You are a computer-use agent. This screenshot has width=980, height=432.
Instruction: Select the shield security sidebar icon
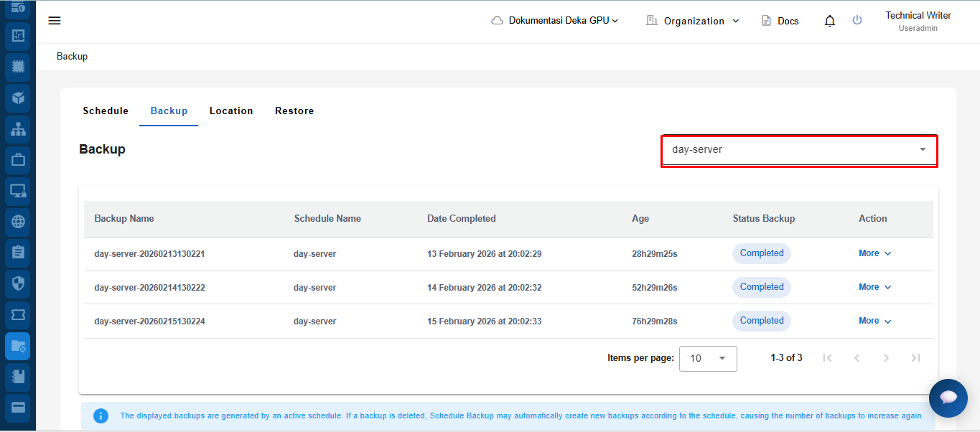click(x=18, y=283)
